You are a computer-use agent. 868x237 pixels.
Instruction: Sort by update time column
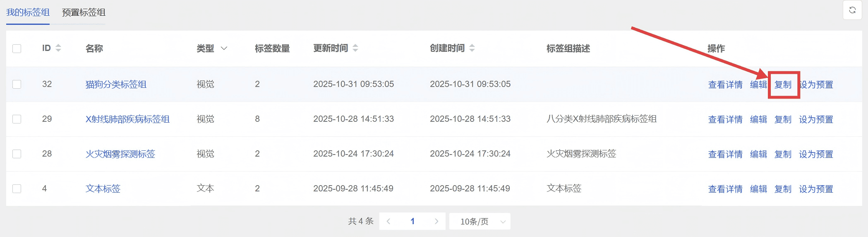coord(355,48)
